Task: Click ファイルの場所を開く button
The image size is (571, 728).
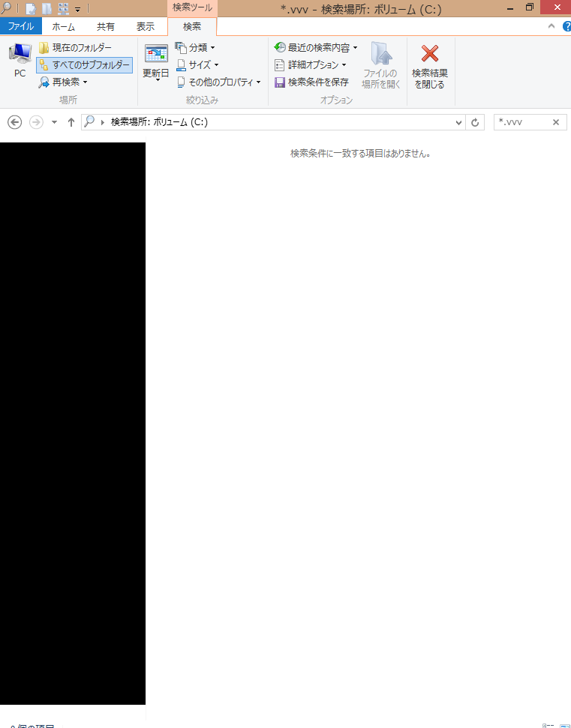Action: [381, 65]
